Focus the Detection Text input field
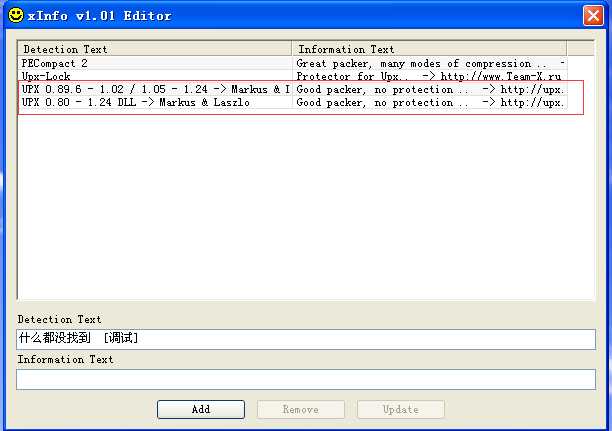612x431 pixels. tap(306, 339)
